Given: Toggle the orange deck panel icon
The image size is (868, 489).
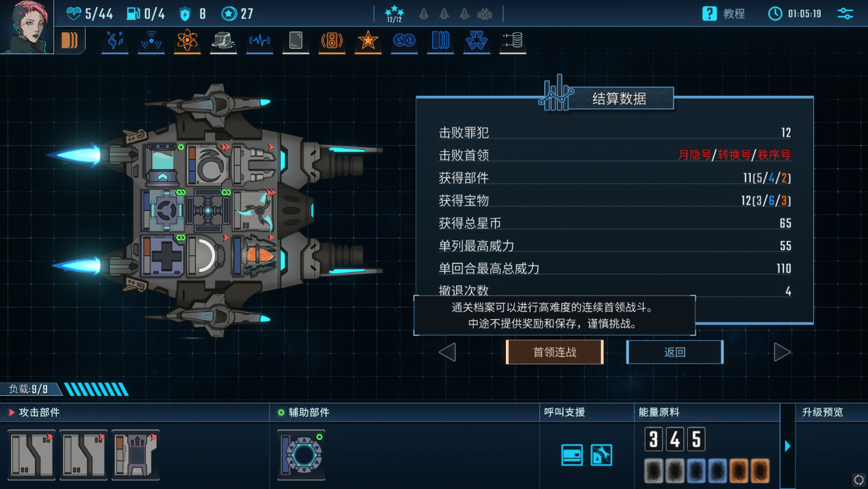Looking at the screenshot, I should tap(70, 40).
